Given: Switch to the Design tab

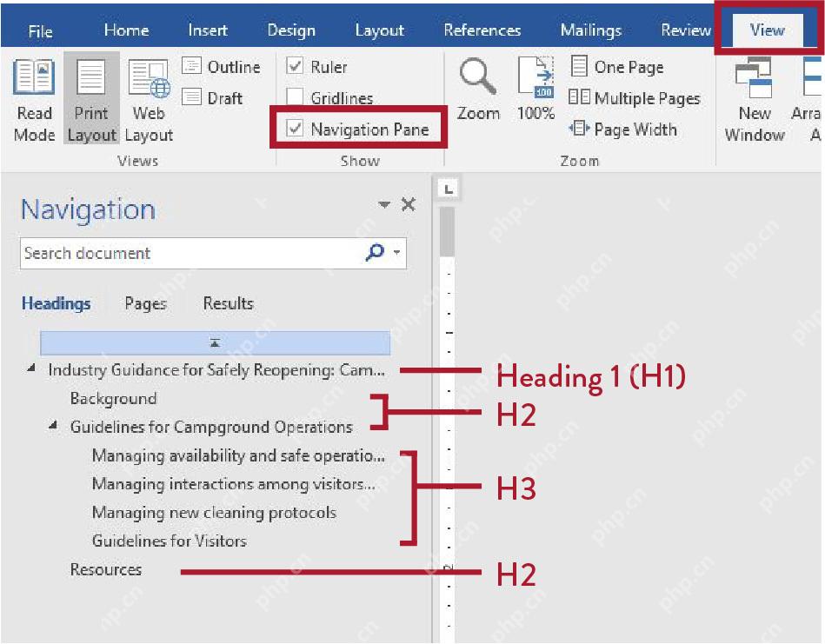Looking at the screenshot, I should click(291, 30).
